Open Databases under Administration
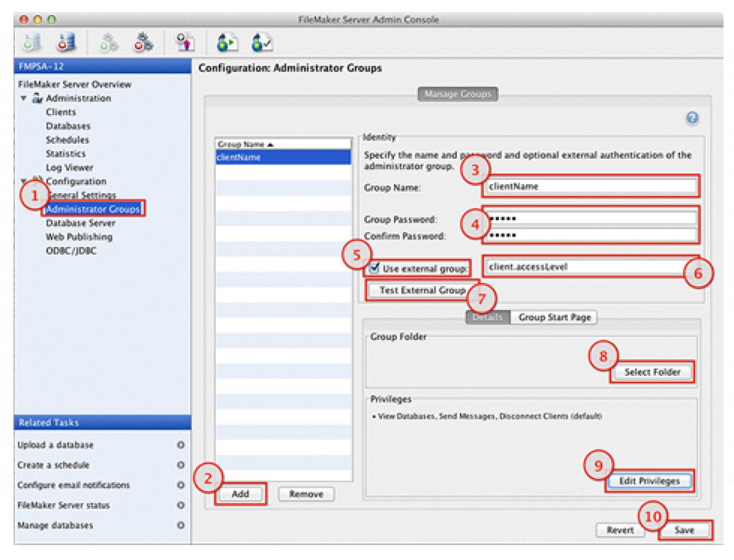Viewport: 734px width, 560px height. (68, 126)
